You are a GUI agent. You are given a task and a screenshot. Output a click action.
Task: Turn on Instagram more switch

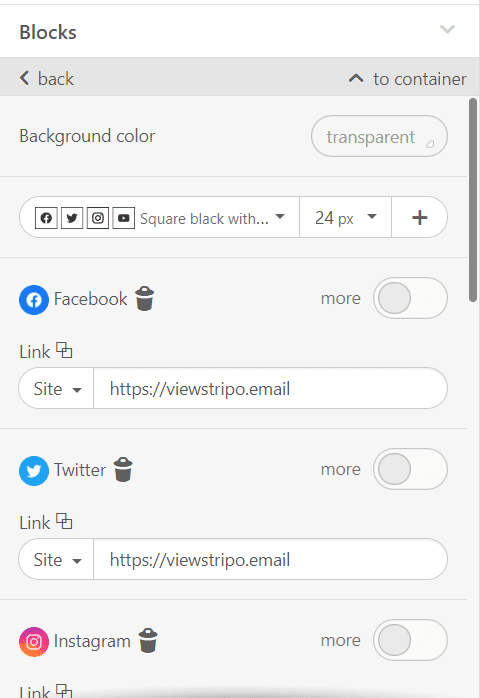(410, 640)
